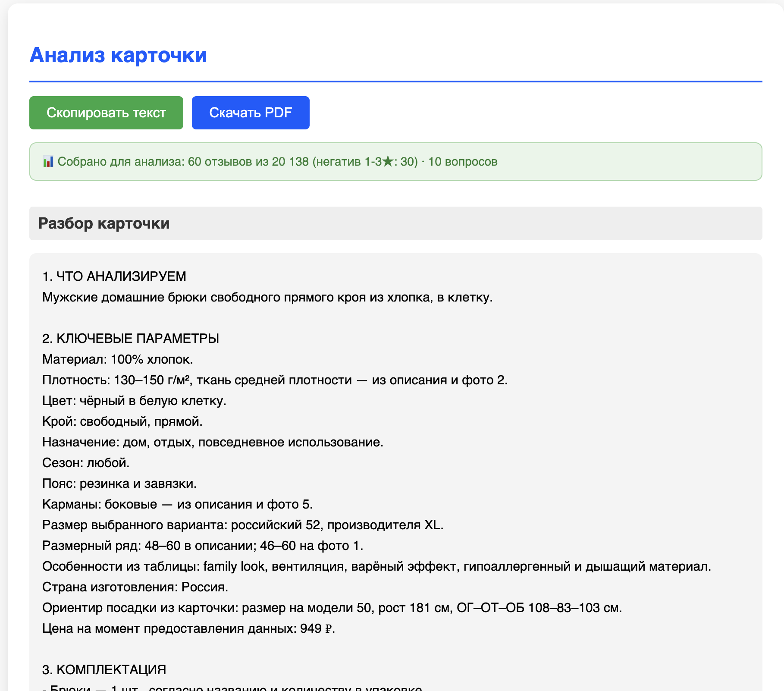Click the Мужские домашние брюки description line
The image size is (784, 691).
coord(267,297)
